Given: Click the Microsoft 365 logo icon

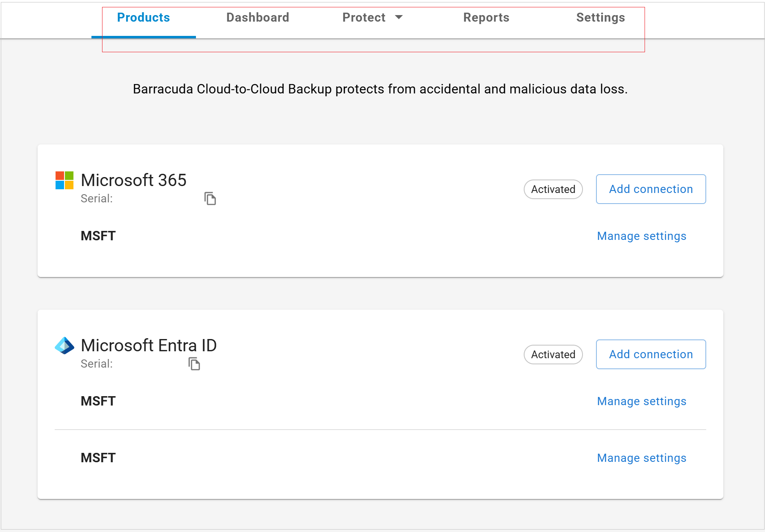Looking at the screenshot, I should [64, 180].
